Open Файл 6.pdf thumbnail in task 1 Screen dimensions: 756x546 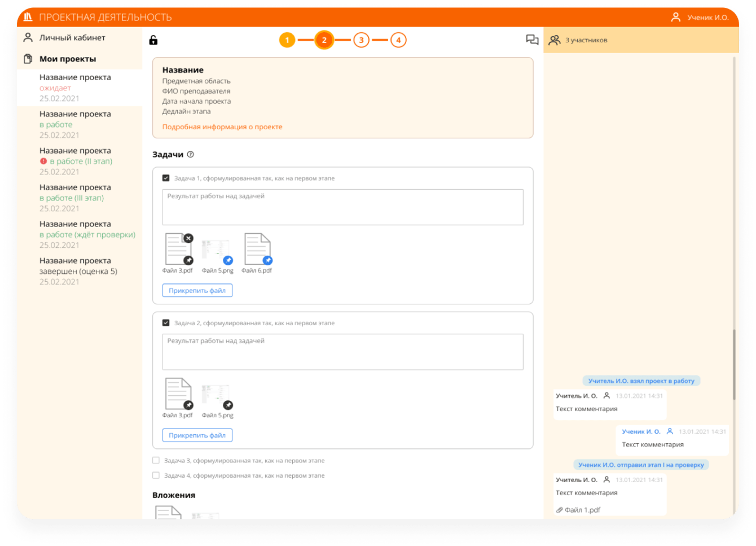click(257, 249)
